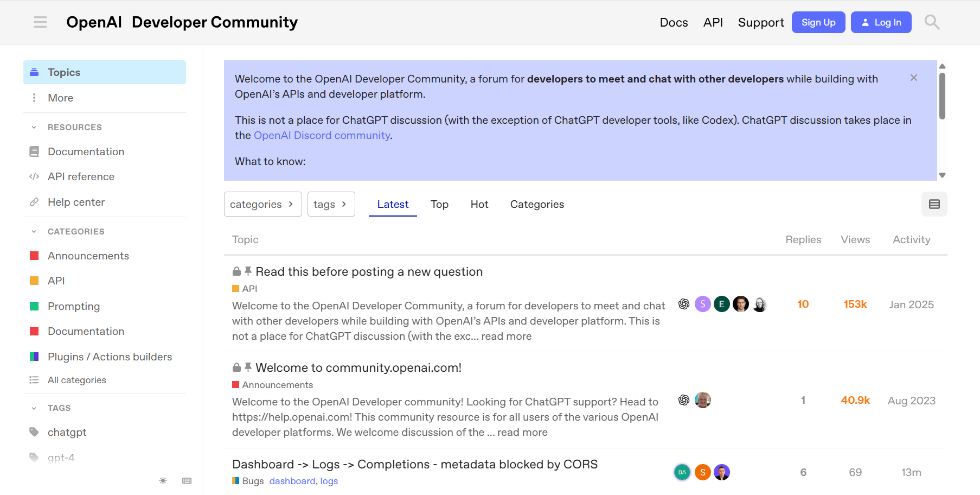The height and width of the screenshot is (495, 980).
Task: Click the topic list layout icon
Action: (934, 204)
